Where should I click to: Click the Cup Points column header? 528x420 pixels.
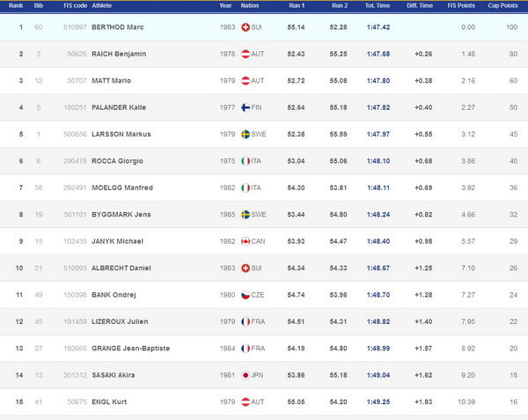[502, 5]
